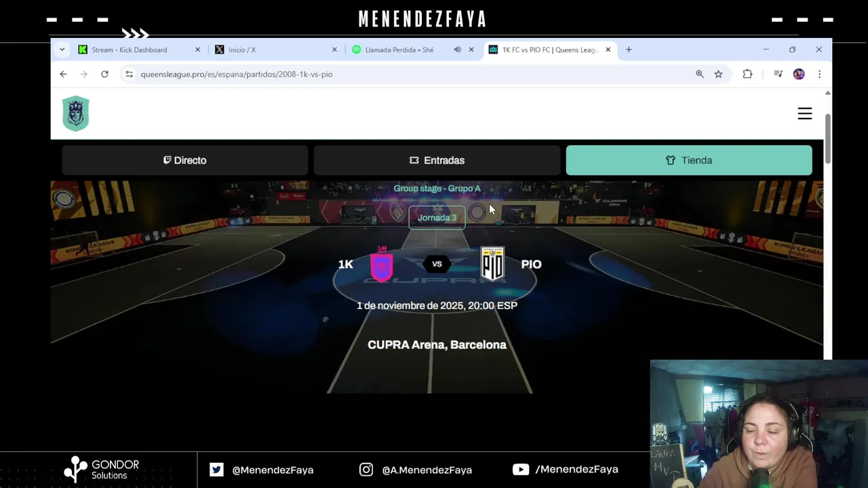Click the match date 1 de noviembre de 2025
Viewport: 868px width, 488px height.
pyautogui.click(x=437, y=306)
